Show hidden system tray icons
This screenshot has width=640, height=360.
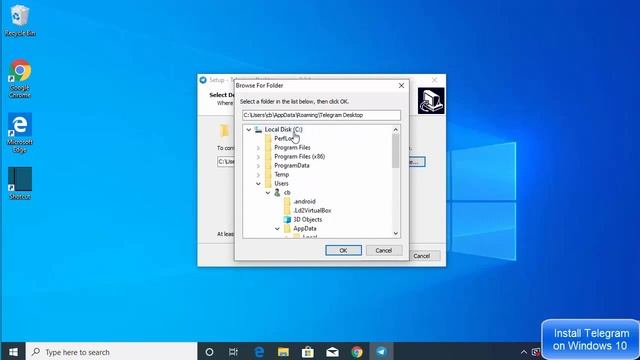coord(524,352)
